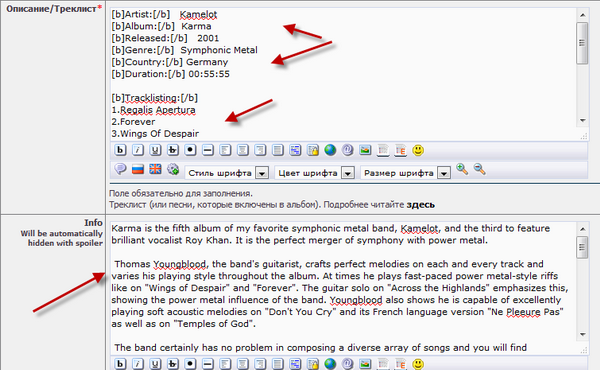Apply strikethrough in the Описание/Треклист toolbar
Screen dimensions: 600x370
pos(173,150)
